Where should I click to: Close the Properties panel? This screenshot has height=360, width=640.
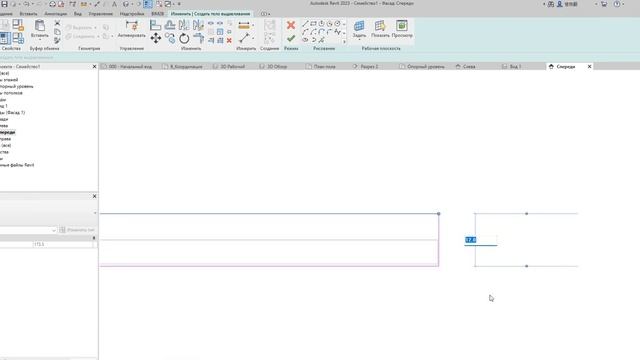[x=94, y=196]
